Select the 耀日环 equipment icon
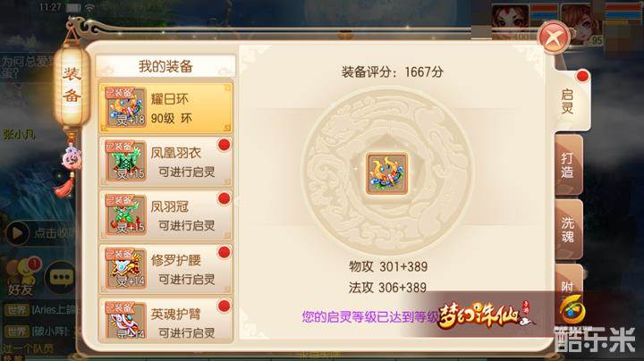 (126, 107)
